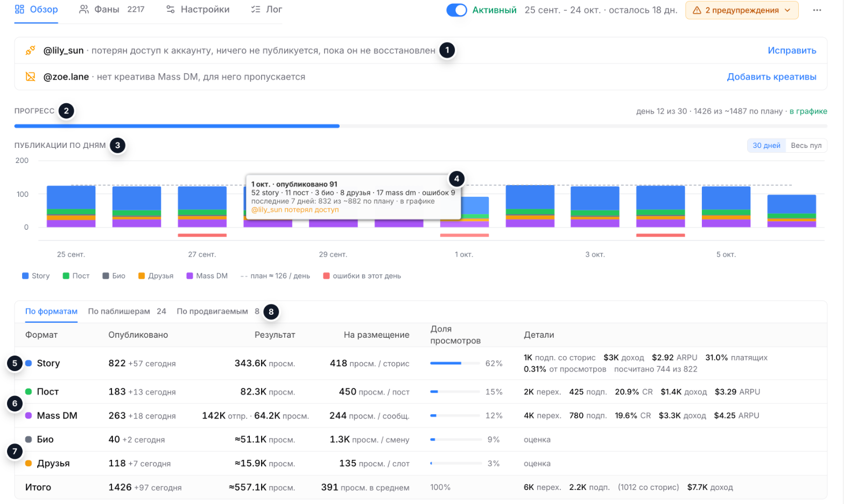Switch to the Фаны tab

pyautogui.click(x=112, y=9)
